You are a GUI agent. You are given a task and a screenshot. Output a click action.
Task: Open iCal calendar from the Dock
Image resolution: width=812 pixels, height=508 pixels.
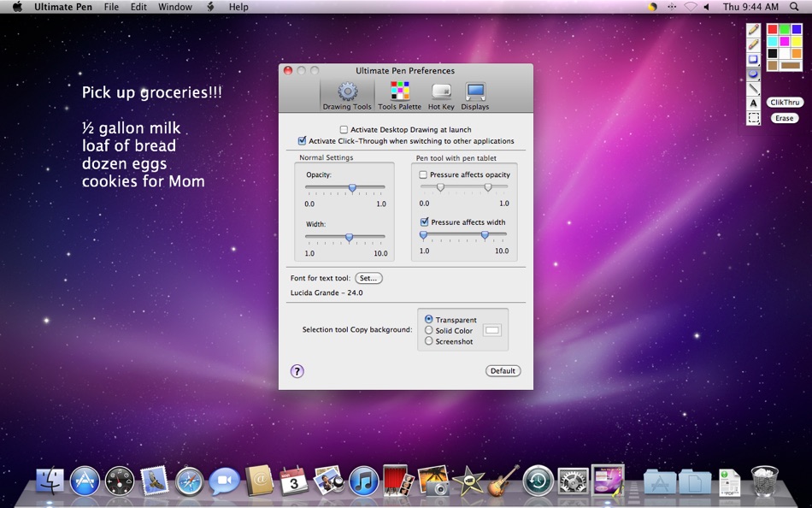[294, 481]
